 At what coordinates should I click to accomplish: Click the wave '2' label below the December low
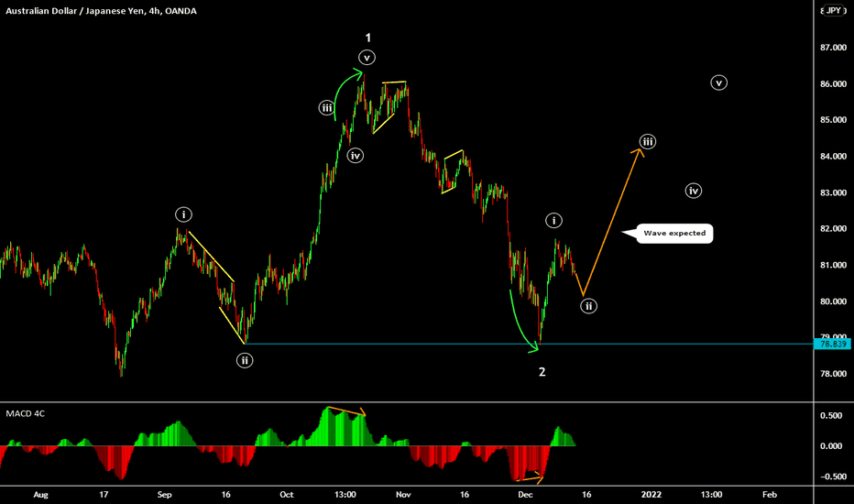click(x=542, y=372)
